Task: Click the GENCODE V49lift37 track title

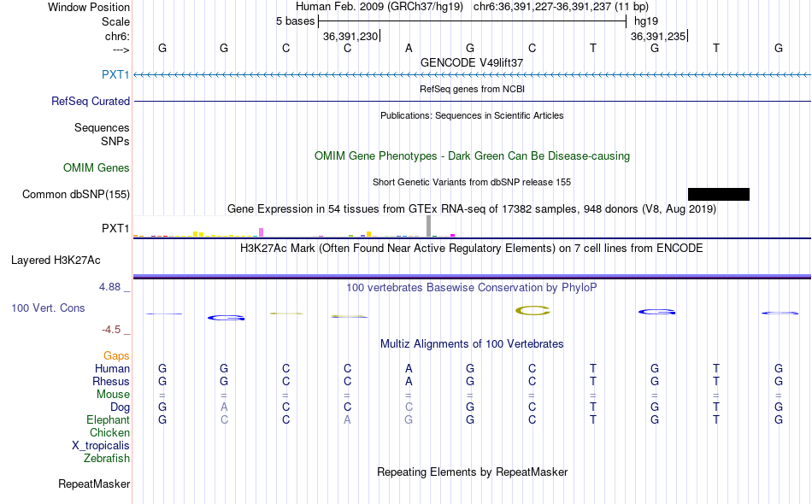Action: (472, 62)
